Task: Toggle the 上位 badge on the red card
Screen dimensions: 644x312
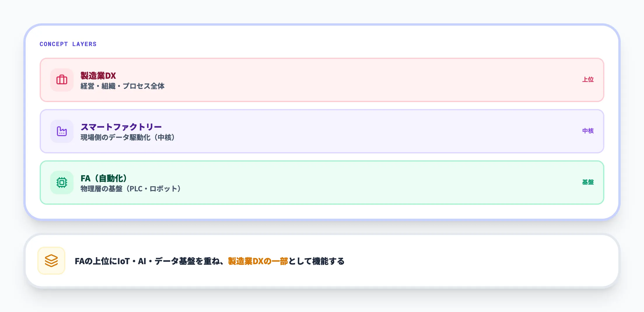Action: click(587, 80)
